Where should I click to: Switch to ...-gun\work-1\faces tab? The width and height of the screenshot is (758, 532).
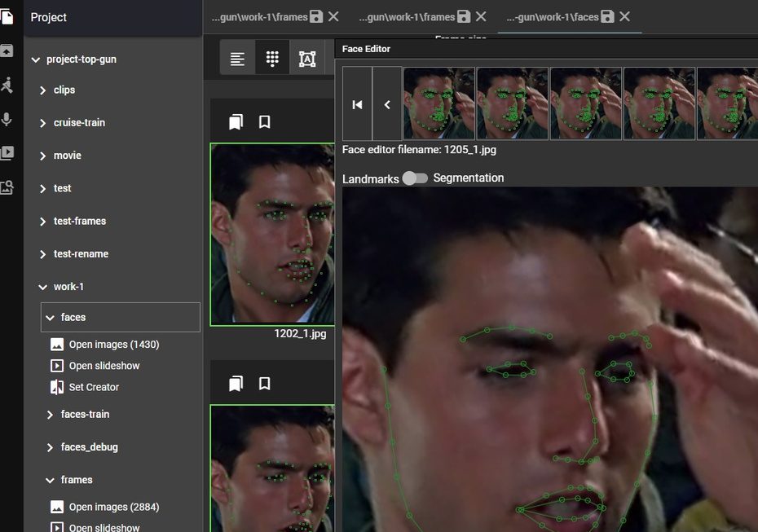(553, 17)
